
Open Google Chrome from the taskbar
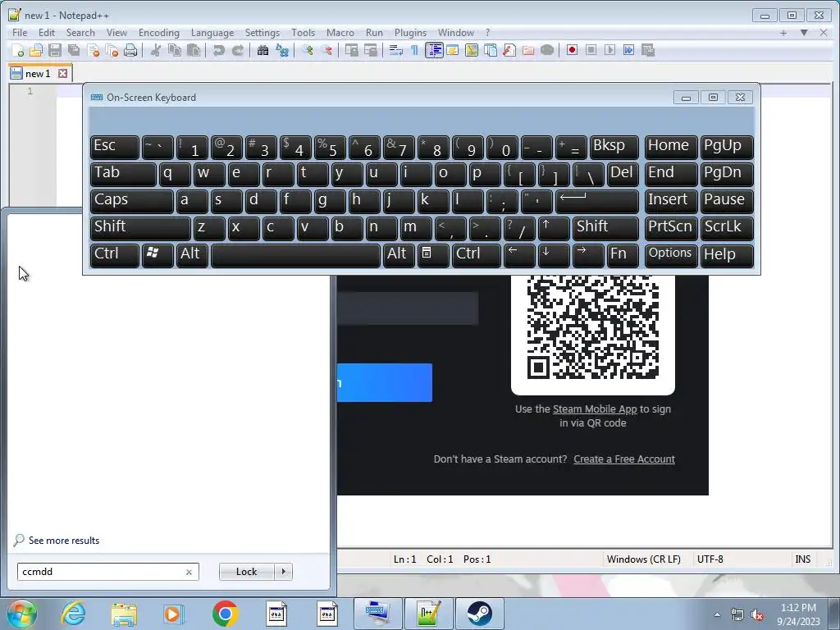point(225,614)
